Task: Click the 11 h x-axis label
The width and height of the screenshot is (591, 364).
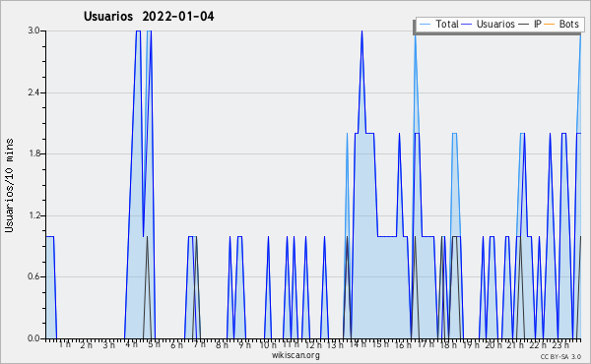Action: click(291, 344)
